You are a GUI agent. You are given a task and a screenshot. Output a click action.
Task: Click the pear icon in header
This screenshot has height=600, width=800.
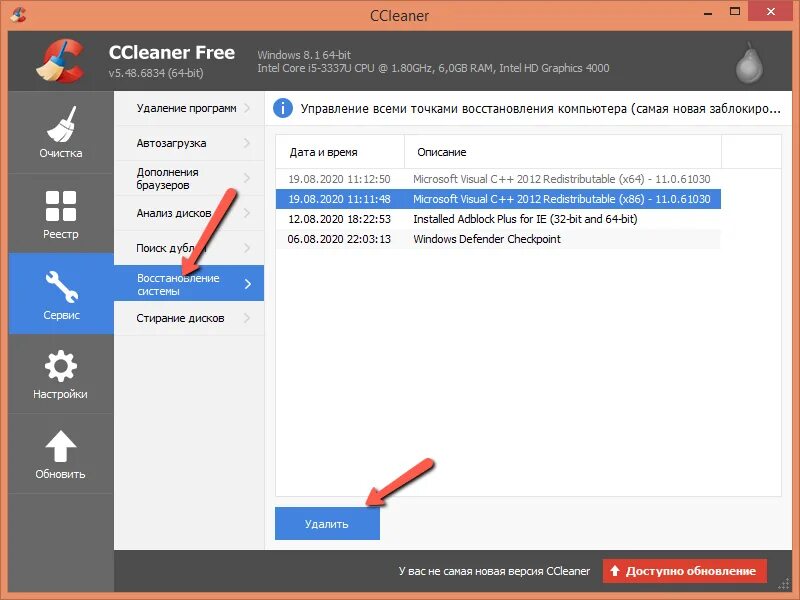coord(749,63)
